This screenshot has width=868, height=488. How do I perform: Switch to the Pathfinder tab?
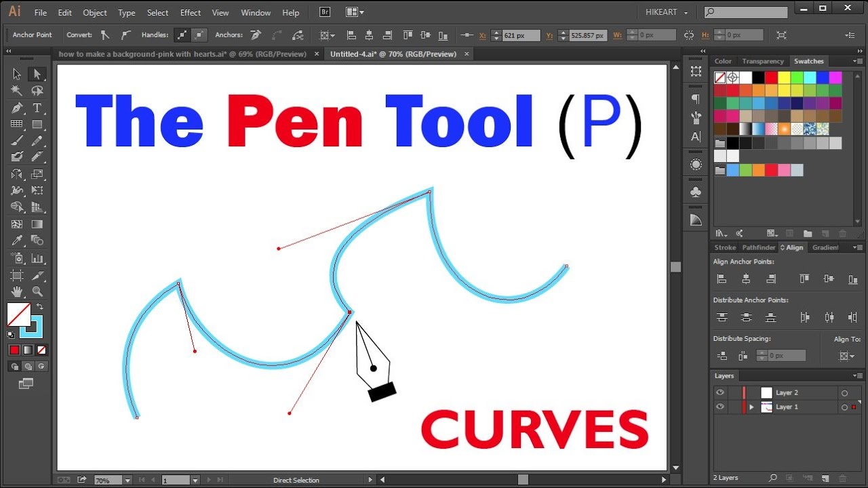(758, 247)
